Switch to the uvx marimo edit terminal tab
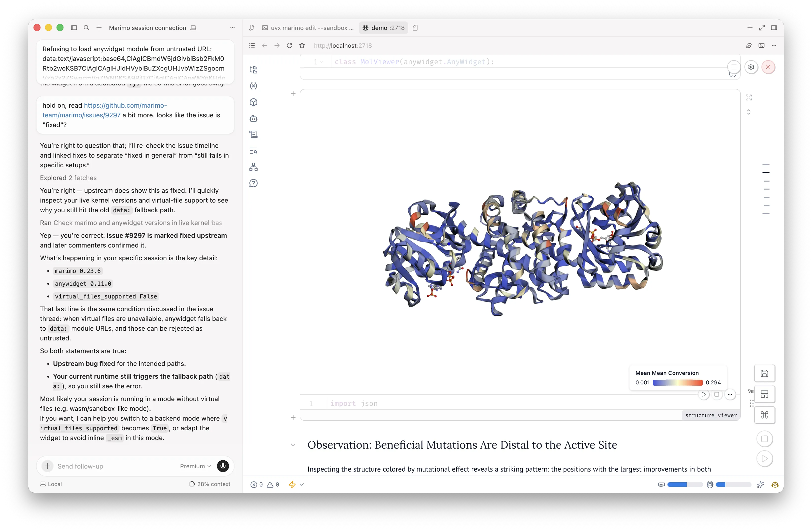812x530 pixels. coord(308,28)
